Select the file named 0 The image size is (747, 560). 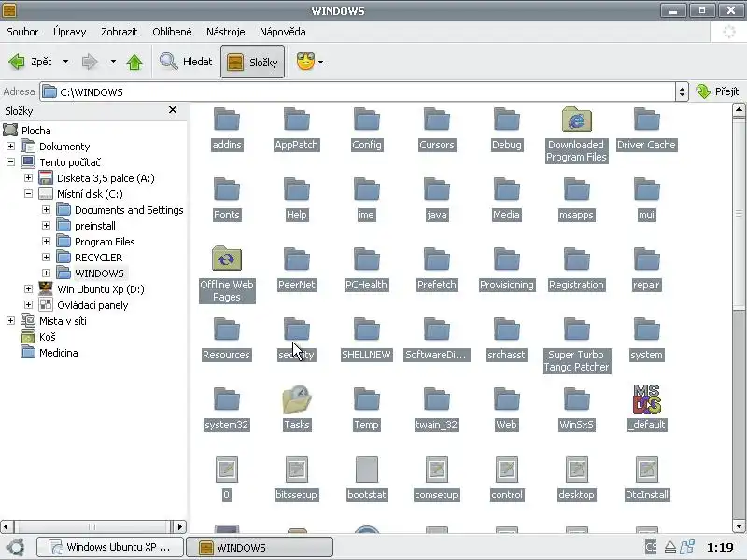coord(226,470)
